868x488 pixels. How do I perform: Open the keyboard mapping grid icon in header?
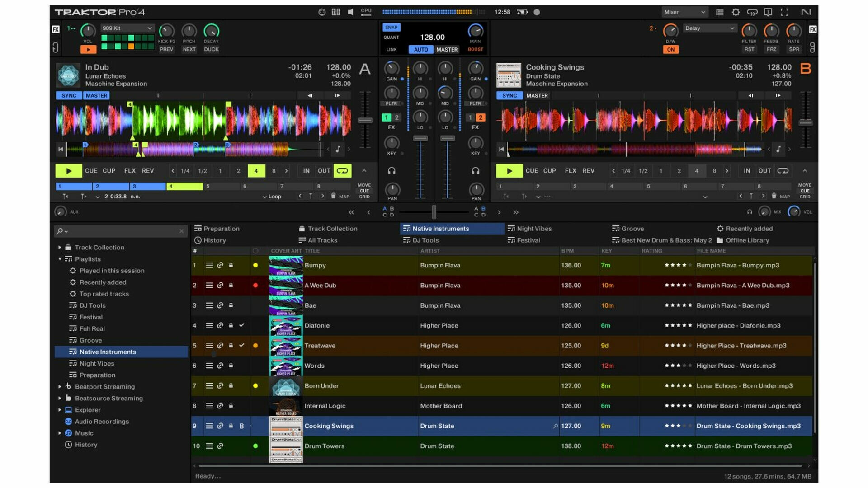[x=335, y=12]
